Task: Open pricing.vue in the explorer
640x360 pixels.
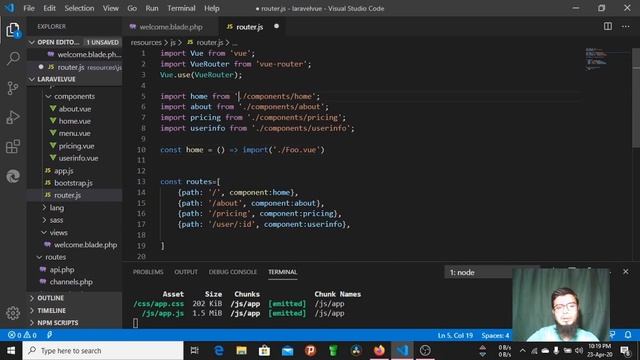Action: 75,146
